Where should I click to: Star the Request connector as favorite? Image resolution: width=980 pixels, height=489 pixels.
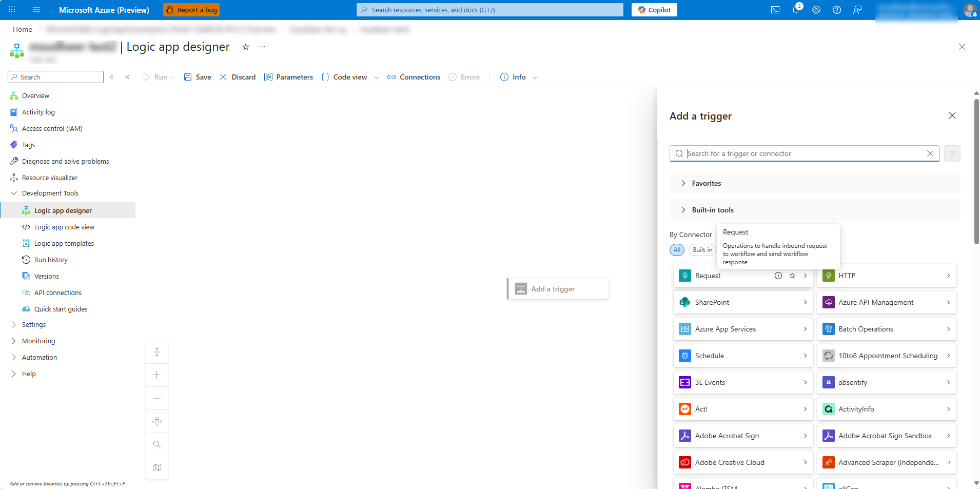pos(792,276)
